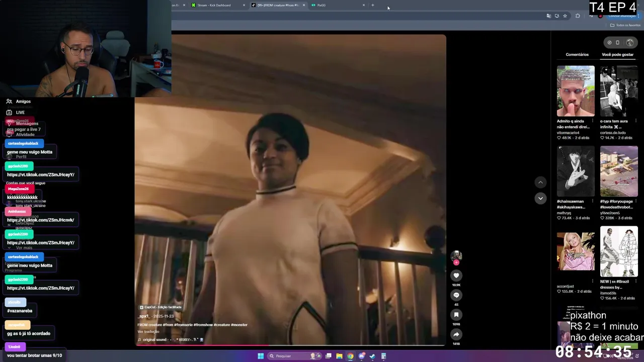The width and height of the screenshot is (644, 362).
Task: Open the yl6ne2oen5 username link
Action: pos(610,213)
